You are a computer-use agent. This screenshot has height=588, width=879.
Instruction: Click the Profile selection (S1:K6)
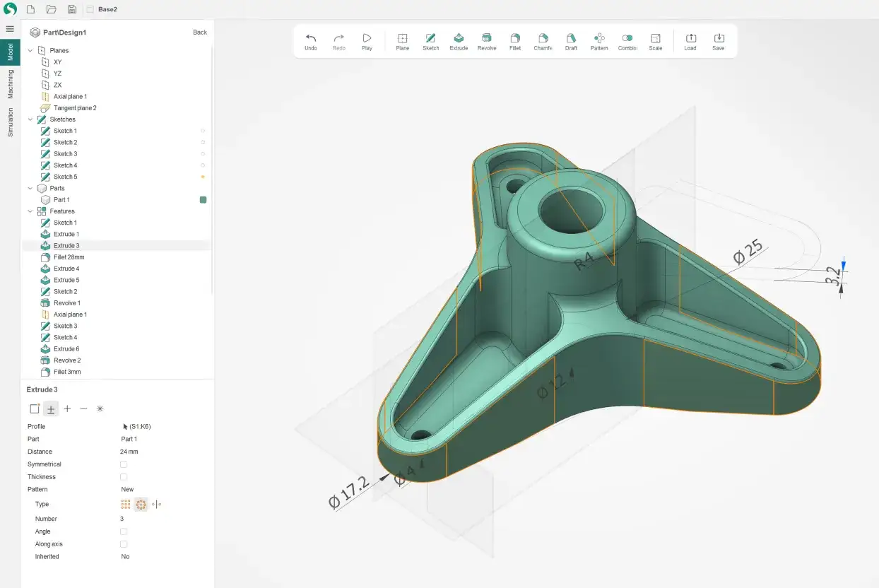click(x=137, y=426)
